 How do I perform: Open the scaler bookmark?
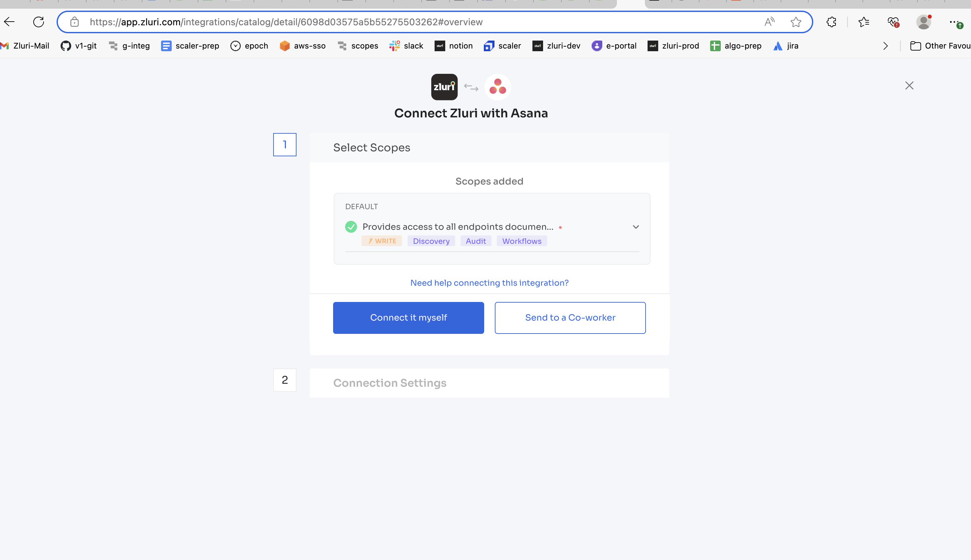tap(502, 46)
